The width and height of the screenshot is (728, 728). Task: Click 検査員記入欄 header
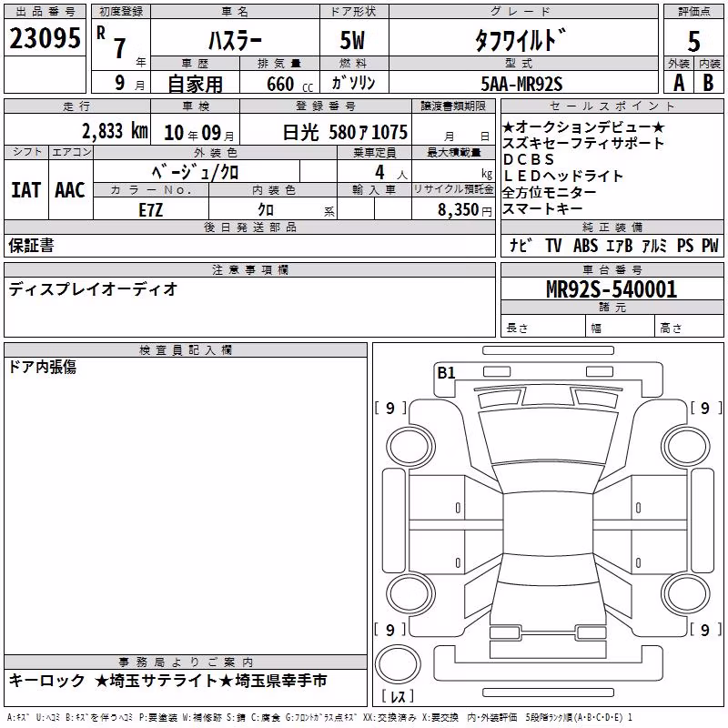(x=186, y=350)
